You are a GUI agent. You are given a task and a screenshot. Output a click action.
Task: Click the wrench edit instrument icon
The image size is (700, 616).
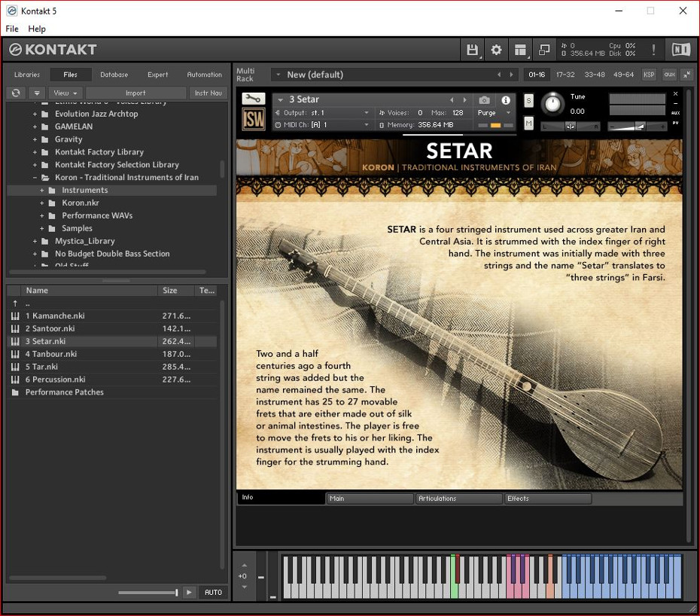[x=253, y=99]
